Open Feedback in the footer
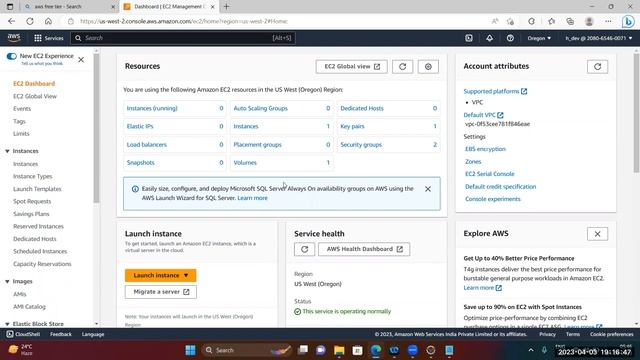The image size is (640, 360). point(61,334)
